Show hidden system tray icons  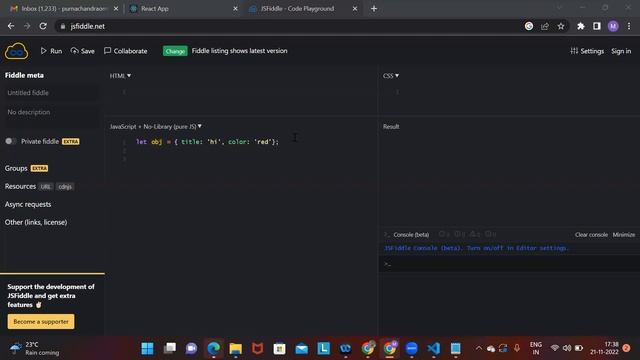[x=478, y=348]
